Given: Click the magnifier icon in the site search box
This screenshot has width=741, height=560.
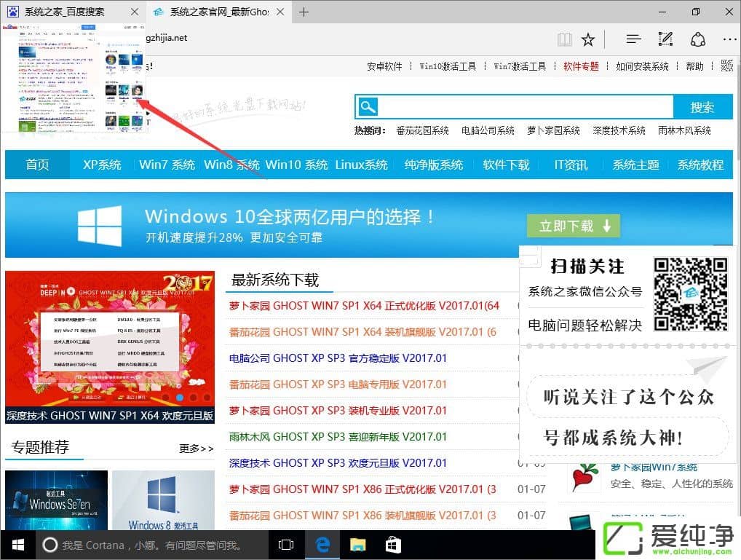Looking at the screenshot, I should click(x=368, y=106).
